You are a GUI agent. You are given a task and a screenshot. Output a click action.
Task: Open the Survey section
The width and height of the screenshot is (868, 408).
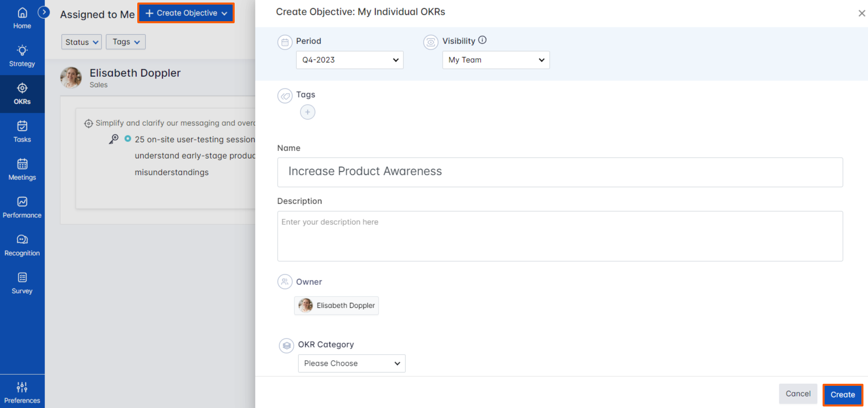[22, 283]
